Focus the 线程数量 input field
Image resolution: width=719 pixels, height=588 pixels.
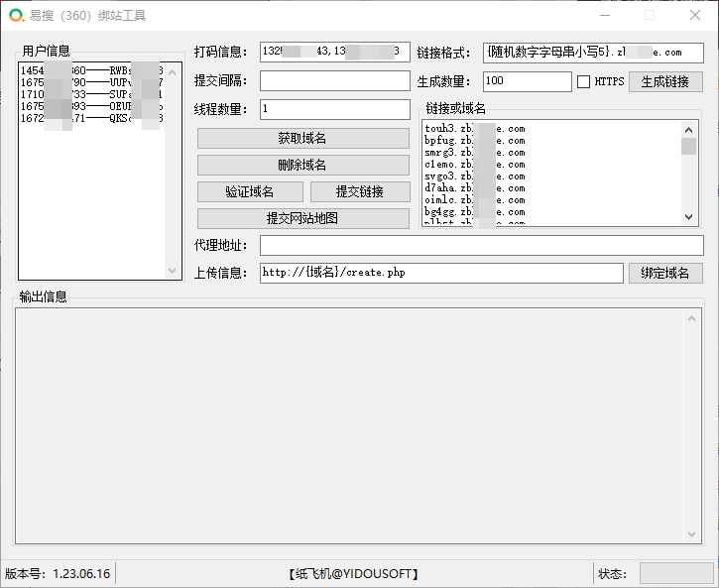tap(335, 109)
